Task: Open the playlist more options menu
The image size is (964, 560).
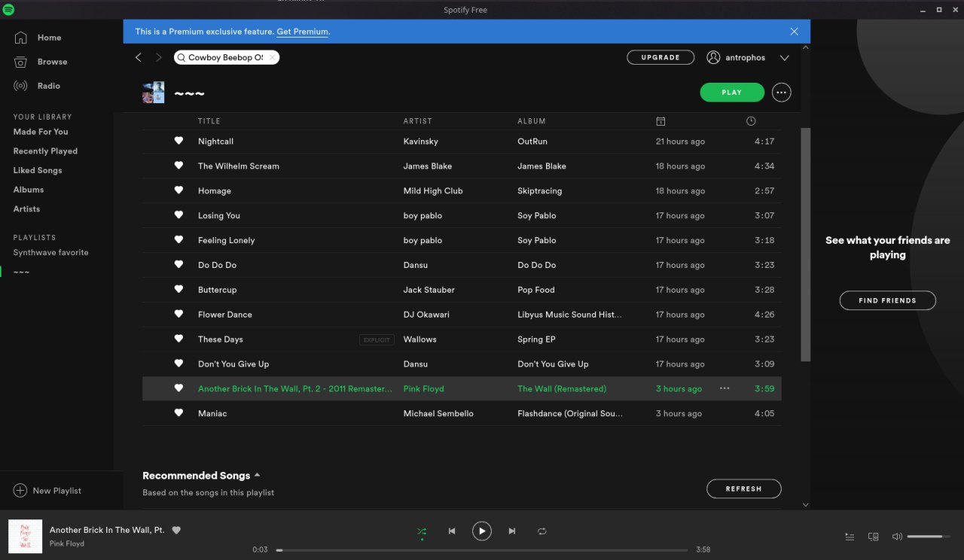Action: 781,93
